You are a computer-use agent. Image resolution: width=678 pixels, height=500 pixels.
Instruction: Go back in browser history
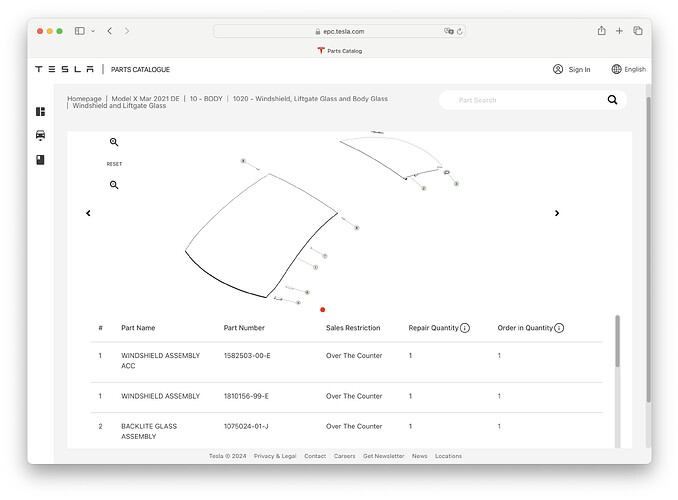point(110,31)
